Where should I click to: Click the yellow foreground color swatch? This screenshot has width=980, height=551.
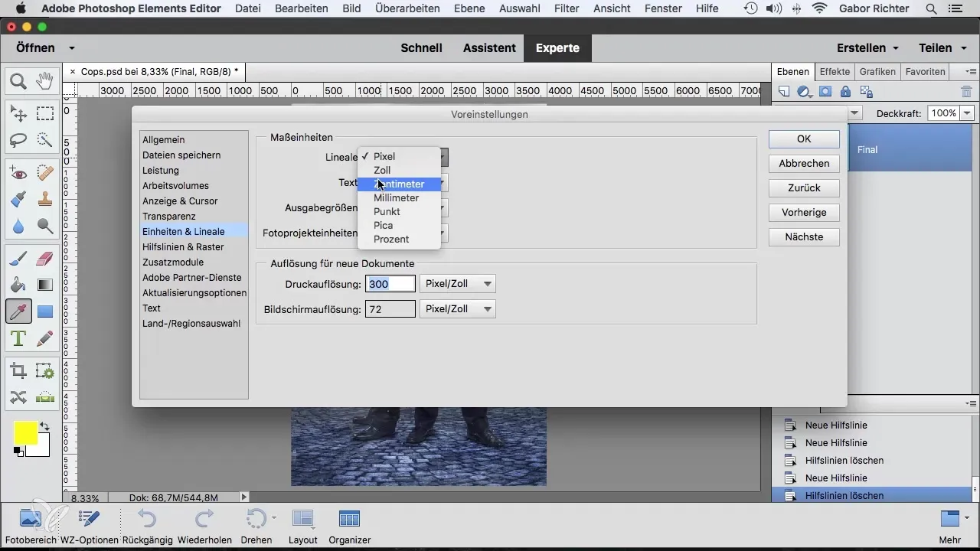(x=25, y=432)
